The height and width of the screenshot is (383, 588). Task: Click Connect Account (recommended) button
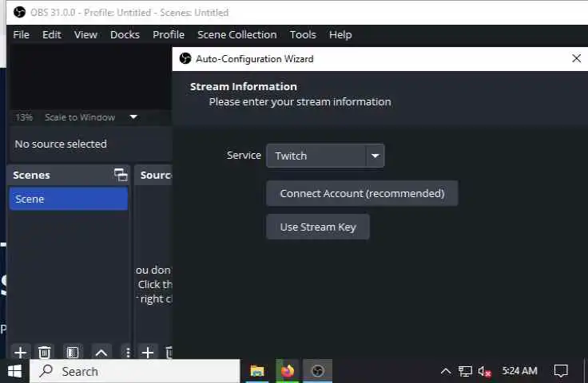[x=362, y=193]
